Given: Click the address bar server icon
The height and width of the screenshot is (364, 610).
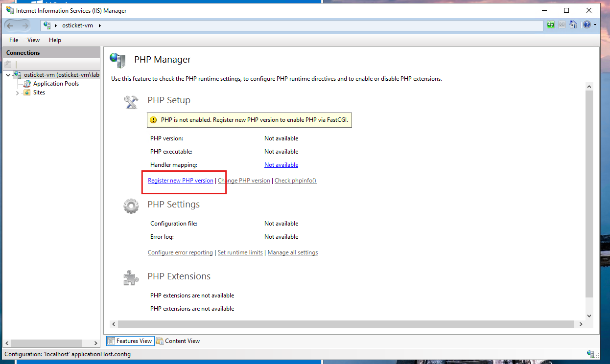Looking at the screenshot, I should 47,25.
